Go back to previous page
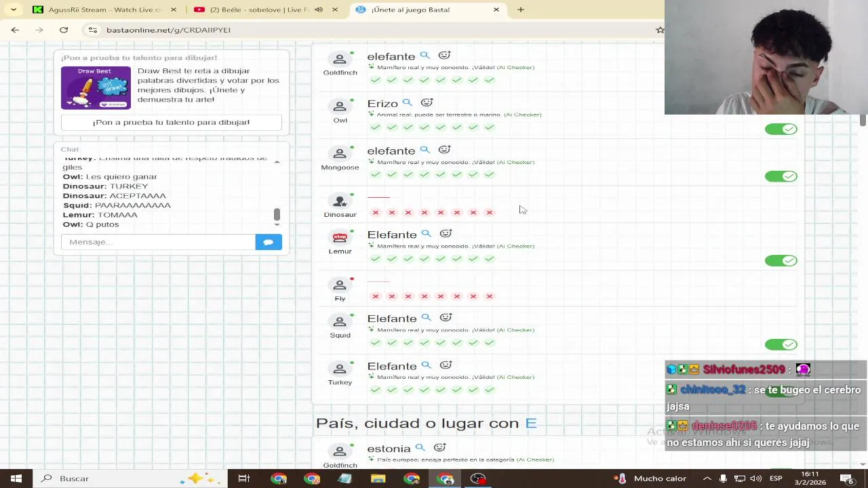 click(15, 30)
